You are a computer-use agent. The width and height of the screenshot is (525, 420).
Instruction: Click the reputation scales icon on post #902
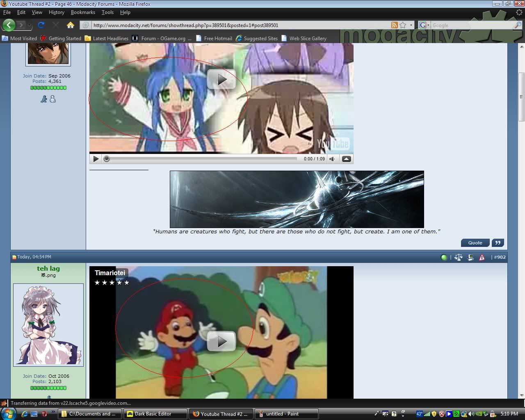(x=459, y=257)
